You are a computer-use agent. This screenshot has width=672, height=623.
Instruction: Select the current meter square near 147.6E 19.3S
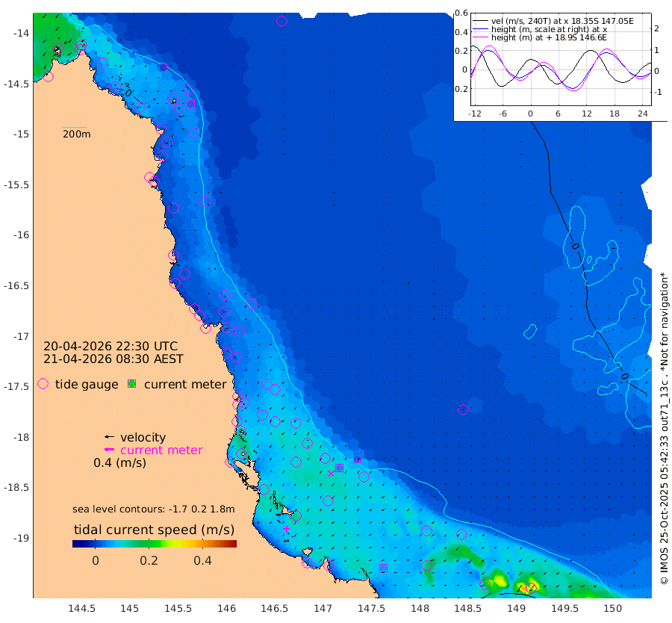[x=383, y=568]
